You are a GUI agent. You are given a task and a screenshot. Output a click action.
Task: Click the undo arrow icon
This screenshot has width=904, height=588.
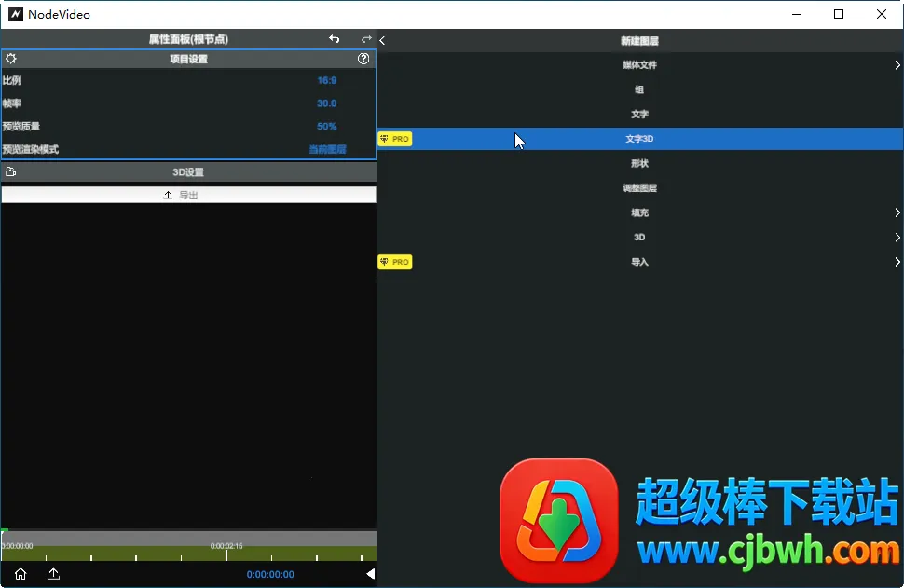point(335,39)
